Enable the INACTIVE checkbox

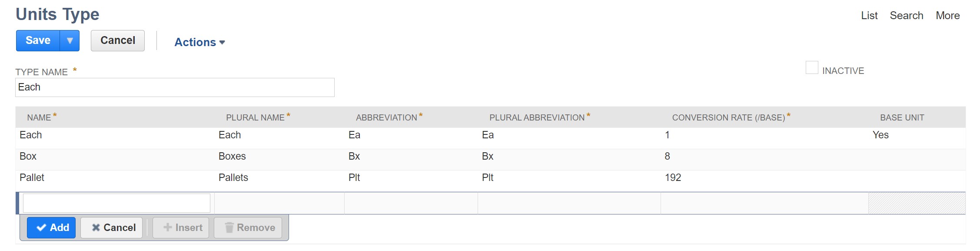coord(812,67)
